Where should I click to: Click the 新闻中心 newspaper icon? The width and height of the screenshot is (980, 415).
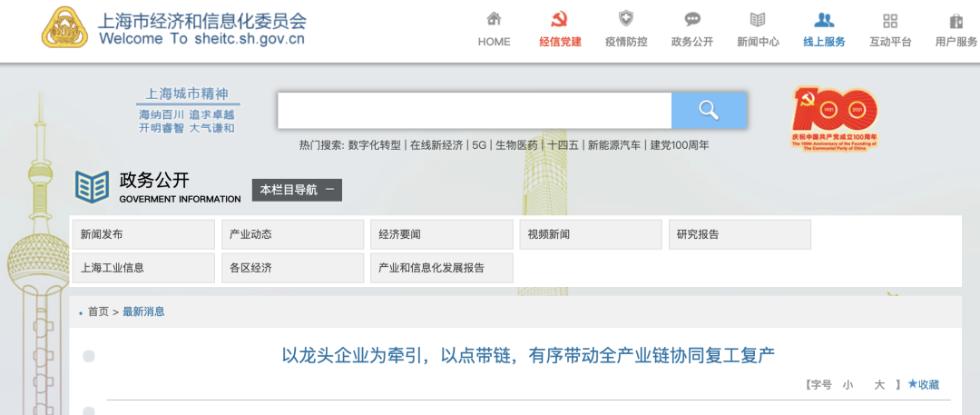pos(758,20)
